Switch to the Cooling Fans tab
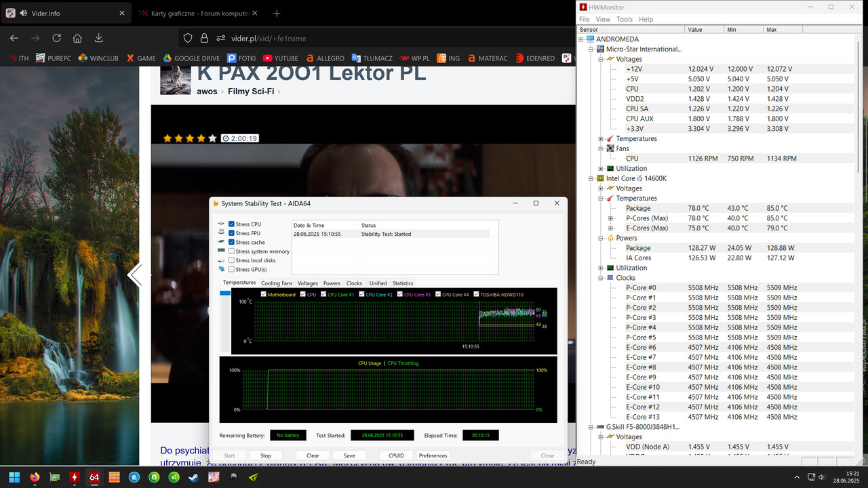Image resolution: width=868 pixels, height=488 pixels. 277,283
